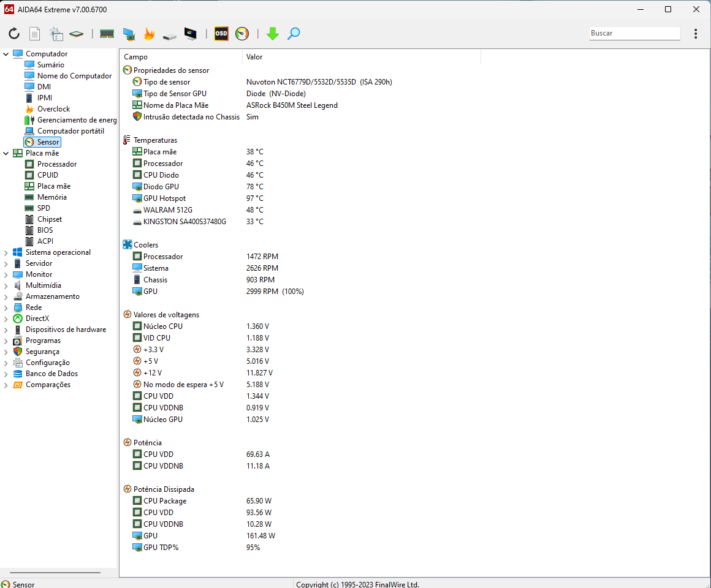Expand the Configuração tree node

(6, 363)
